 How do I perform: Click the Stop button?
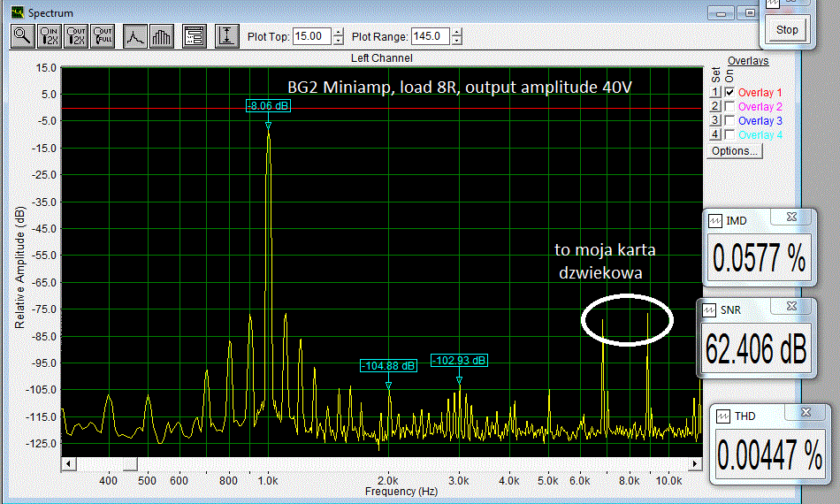click(x=787, y=30)
